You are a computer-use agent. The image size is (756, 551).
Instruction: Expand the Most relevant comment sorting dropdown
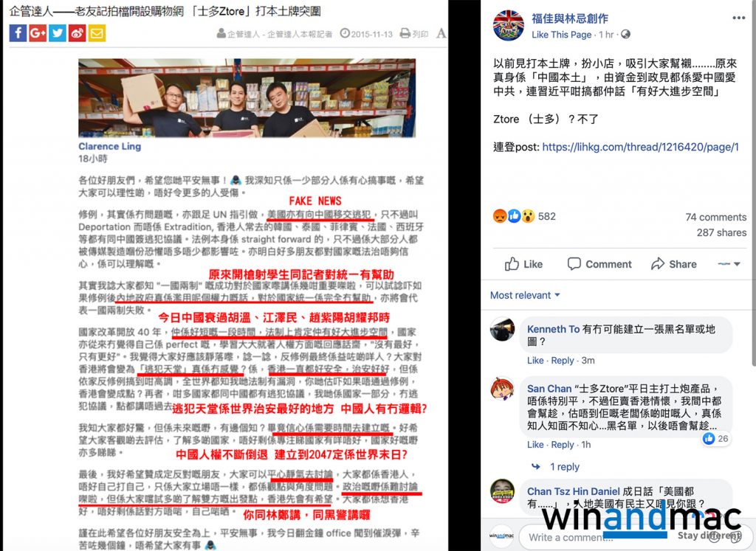coord(525,295)
